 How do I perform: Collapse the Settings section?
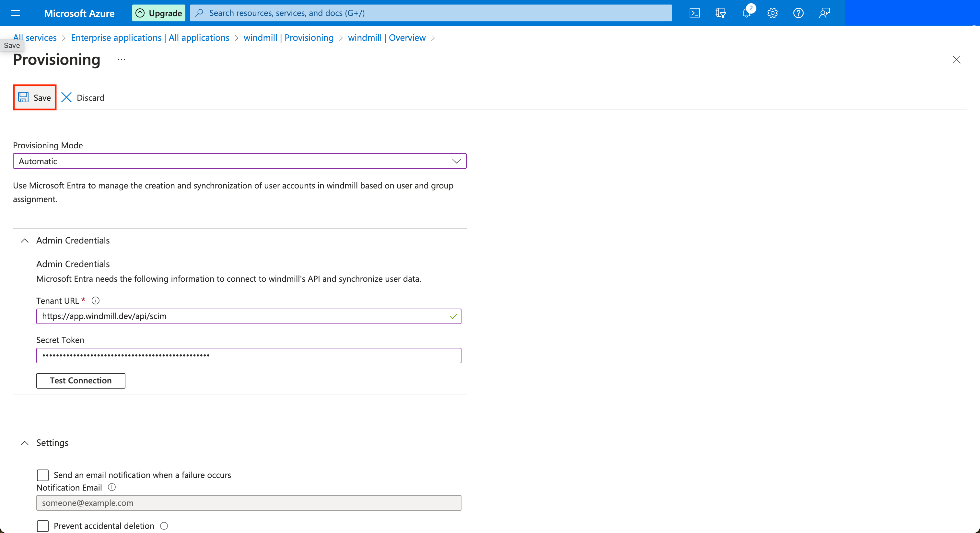coord(24,442)
